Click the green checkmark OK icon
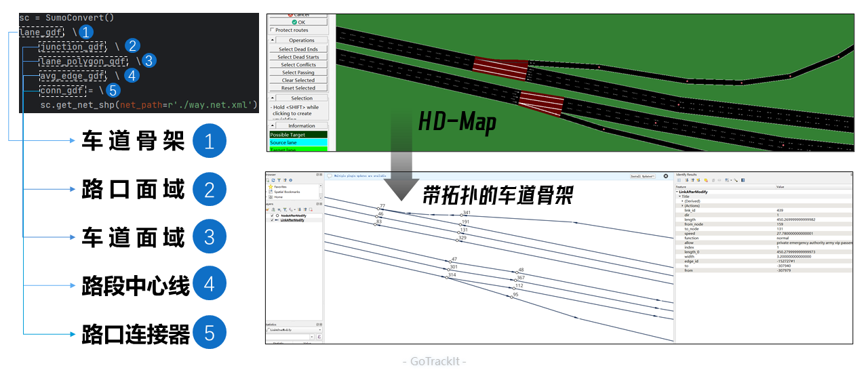Viewport: 868px width, 372px height. [x=295, y=22]
